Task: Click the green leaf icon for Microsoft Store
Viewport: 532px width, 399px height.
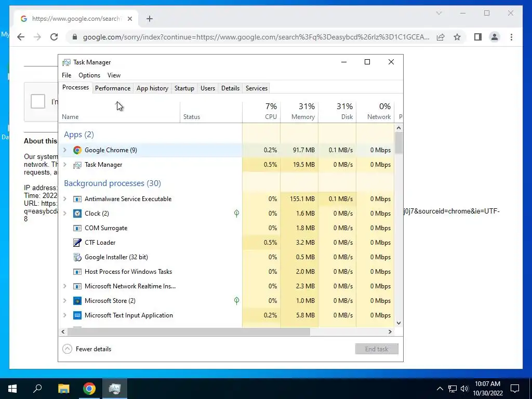Action: (236, 301)
